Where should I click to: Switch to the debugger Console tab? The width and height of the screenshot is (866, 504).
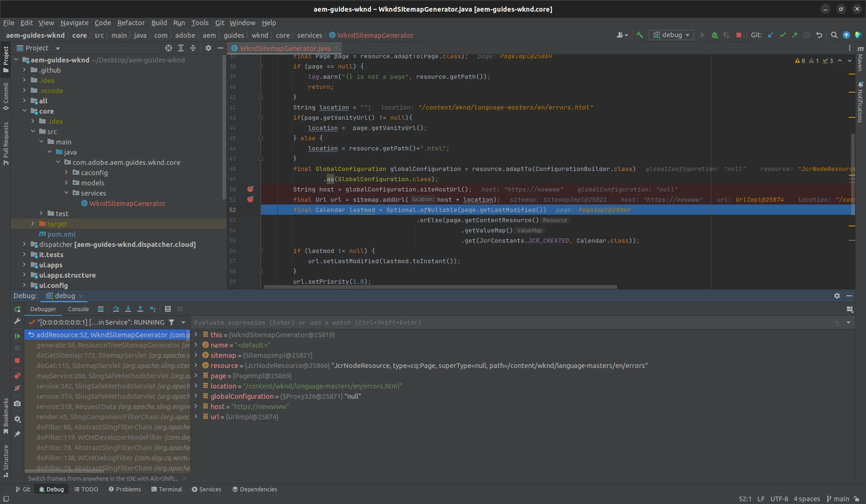tap(78, 309)
